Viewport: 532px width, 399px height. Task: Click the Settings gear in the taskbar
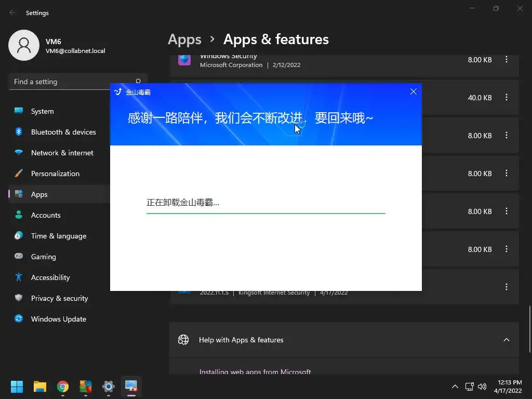click(108, 387)
